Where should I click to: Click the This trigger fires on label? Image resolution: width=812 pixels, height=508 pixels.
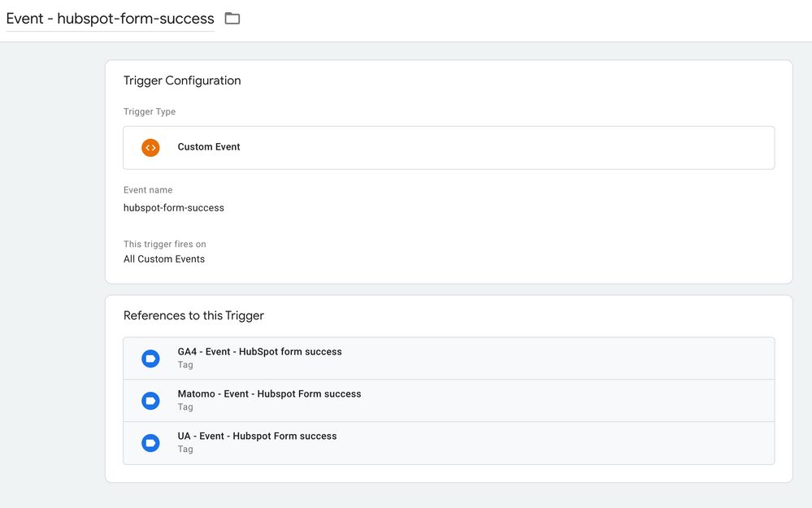165,244
